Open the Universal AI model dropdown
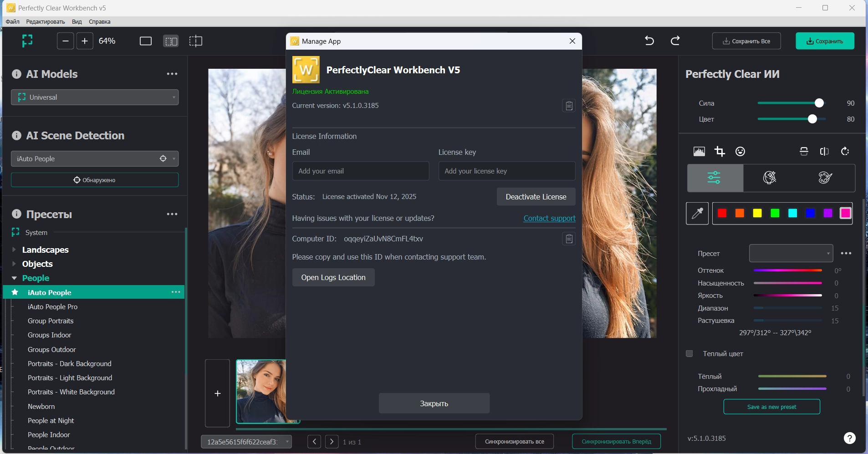Viewport: 868px width, 454px height. pyautogui.click(x=95, y=97)
